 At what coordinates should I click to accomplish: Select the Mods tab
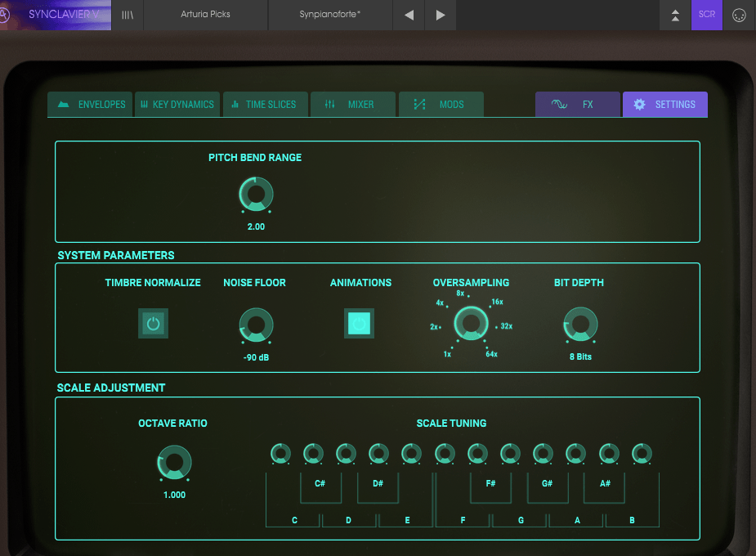pyautogui.click(x=441, y=104)
